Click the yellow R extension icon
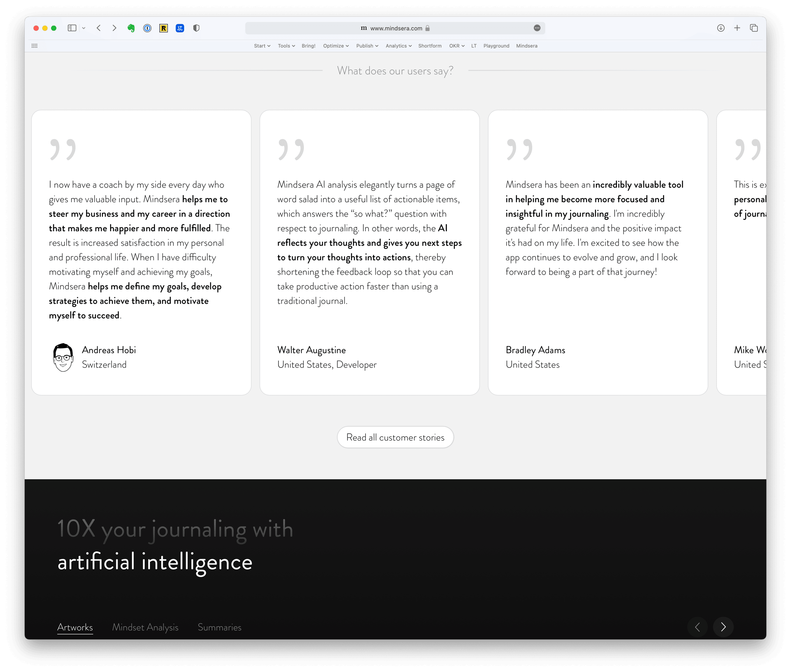The height and width of the screenshot is (672, 791). pyautogui.click(x=163, y=28)
